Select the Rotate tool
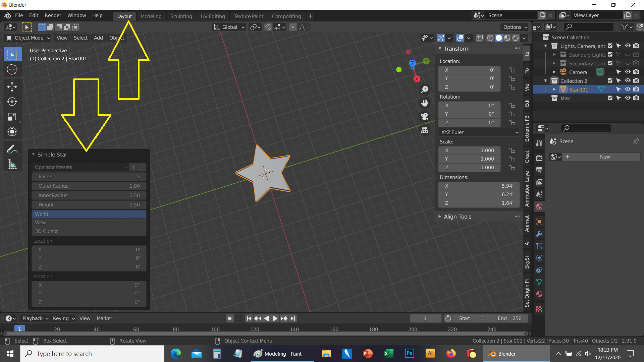 (x=12, y=102)
